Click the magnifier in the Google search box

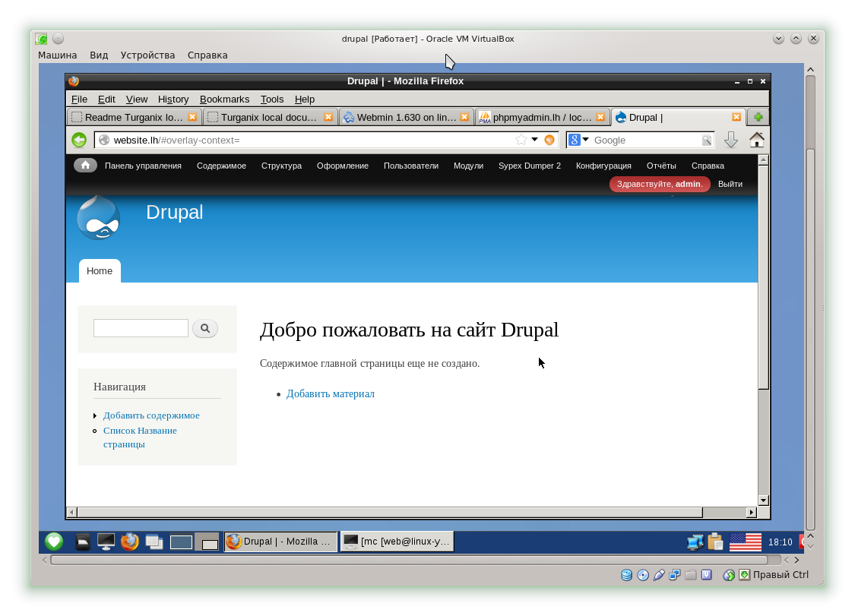pyautogui.click(x=707, y=140)
